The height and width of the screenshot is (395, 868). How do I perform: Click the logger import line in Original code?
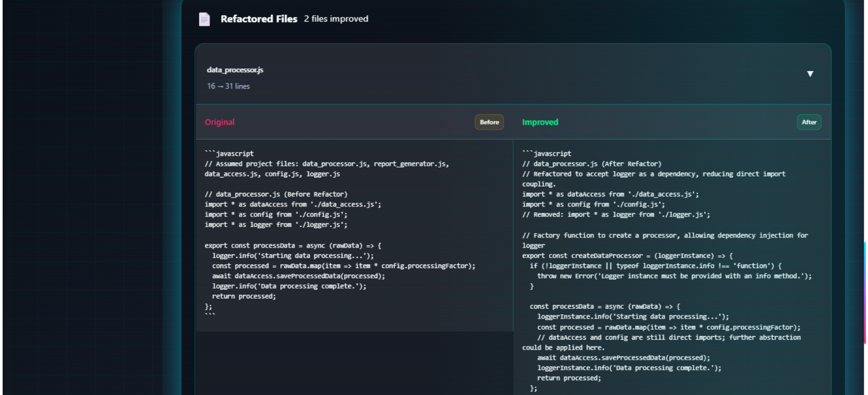[x=276, y=225]
